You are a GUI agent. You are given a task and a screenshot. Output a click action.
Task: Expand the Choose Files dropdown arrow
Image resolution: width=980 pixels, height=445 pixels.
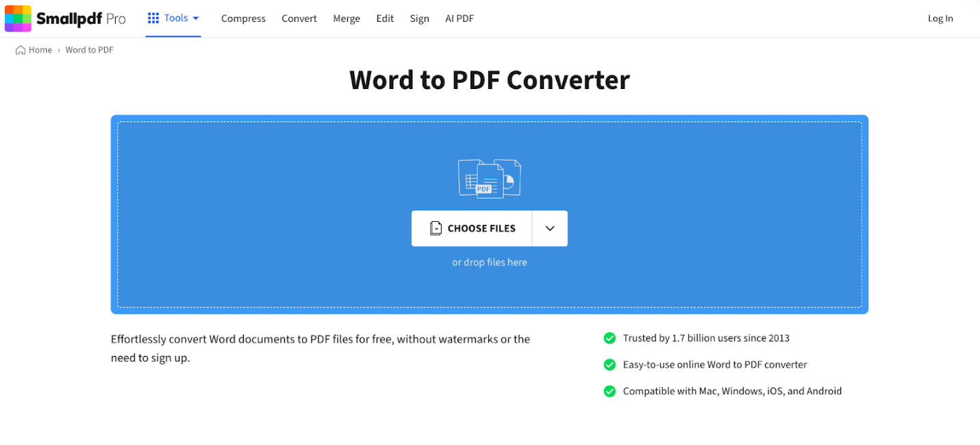[x=549, y=228]
